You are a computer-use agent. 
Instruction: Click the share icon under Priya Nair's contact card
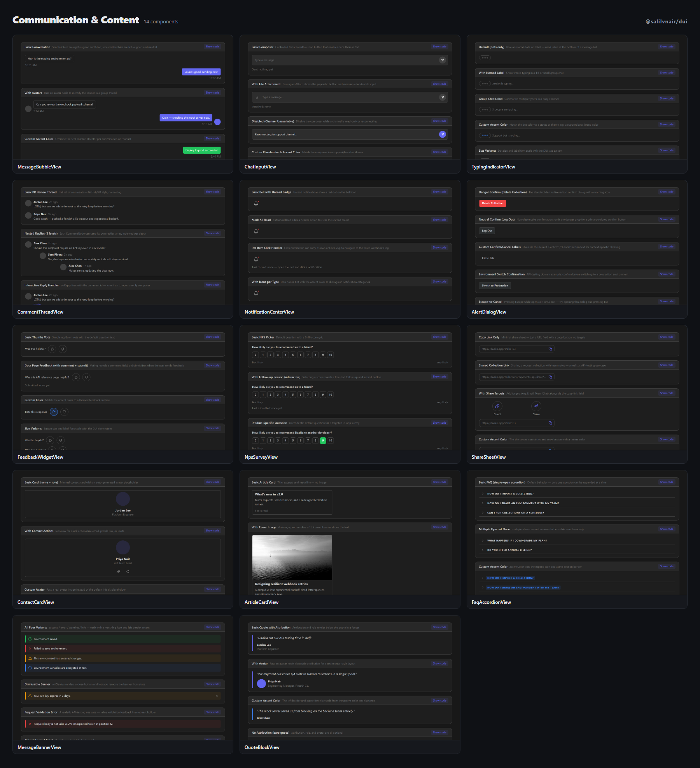(128, 572)
